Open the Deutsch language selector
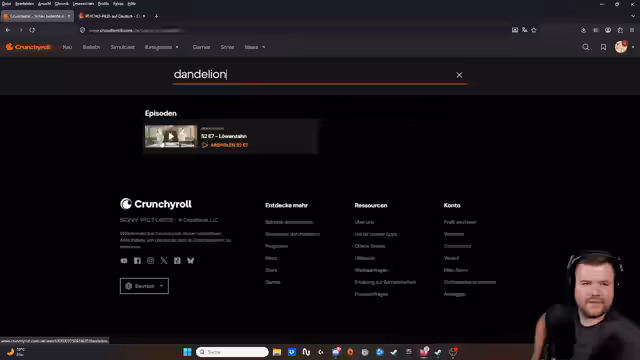The image size is (640, 360). click(x=144, y=286)
